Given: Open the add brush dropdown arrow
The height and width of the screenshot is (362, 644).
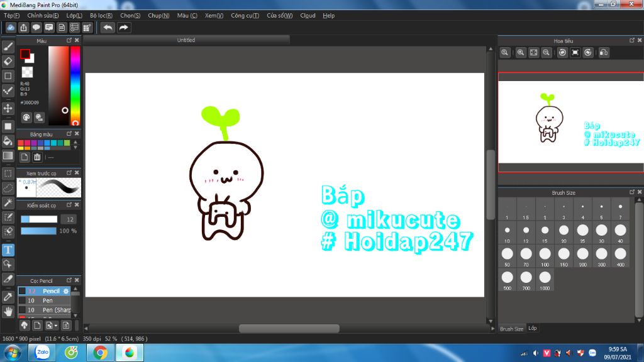Looking at the screenshot, I should pyautogui.click(x=56, y=326).
